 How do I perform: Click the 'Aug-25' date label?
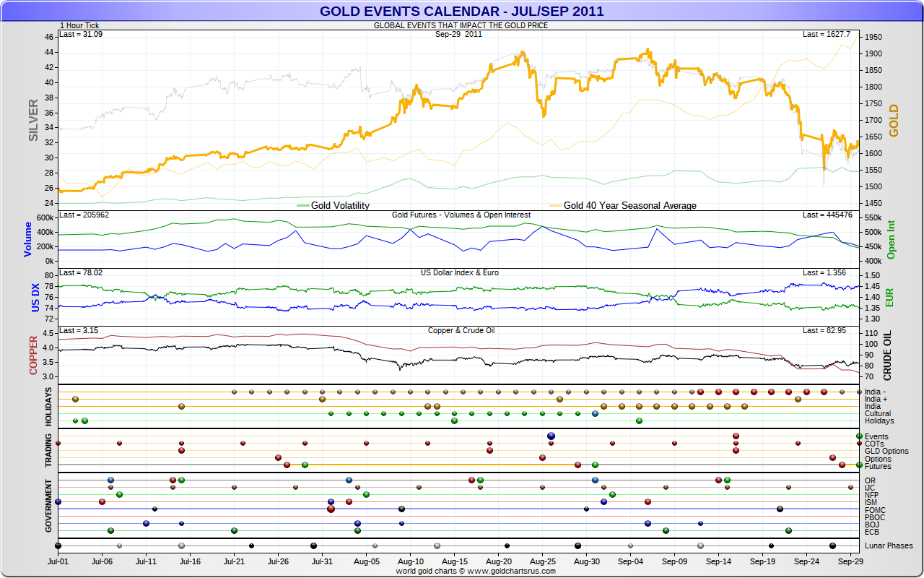pyautogui.click(x=542, y=560)
